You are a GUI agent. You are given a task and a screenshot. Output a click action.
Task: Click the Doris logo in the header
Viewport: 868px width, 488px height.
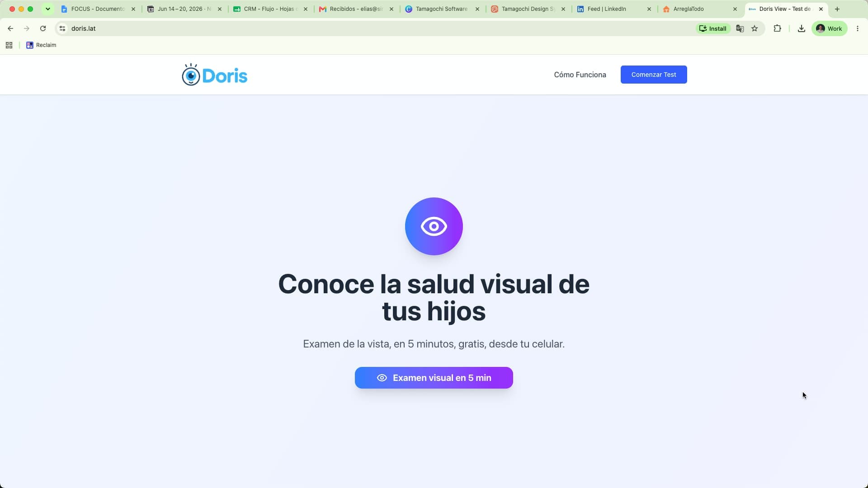tap(214, 75)
